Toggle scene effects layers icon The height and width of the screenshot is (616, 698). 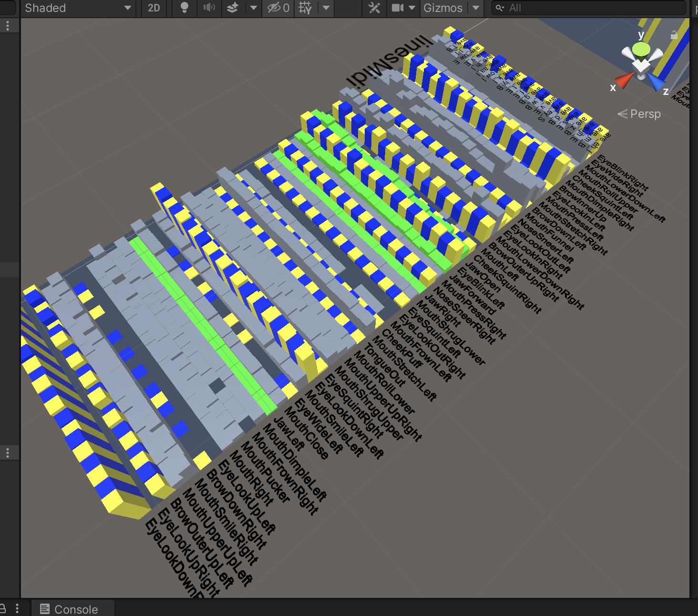click(233, 8)
